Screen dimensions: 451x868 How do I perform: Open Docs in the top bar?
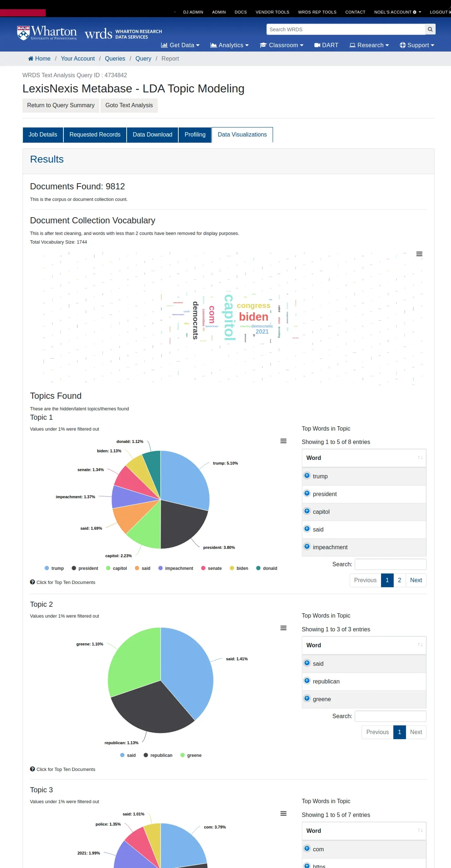[x=241, y=12]
